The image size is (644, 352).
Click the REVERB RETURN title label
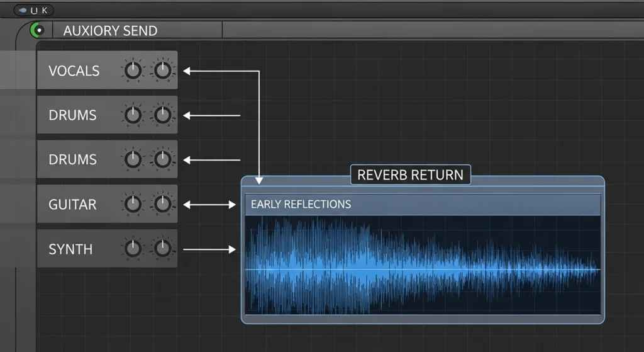tap(410, 175)
